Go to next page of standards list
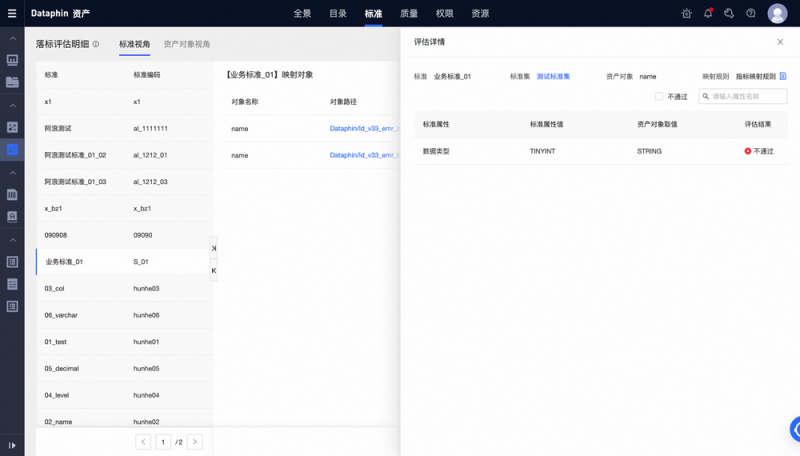The width and height of the screenshot is (800, 456). pyautogui.click(x=195, y=441)
